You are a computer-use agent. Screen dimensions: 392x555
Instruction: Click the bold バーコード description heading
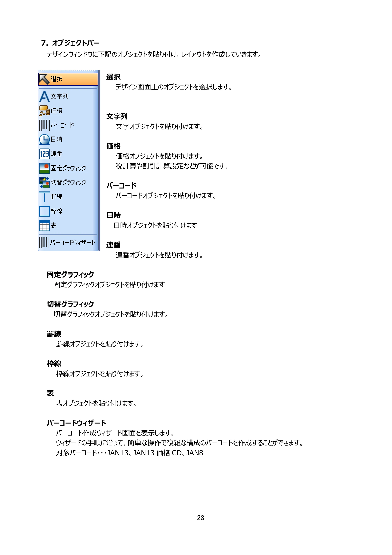point(121,186)
